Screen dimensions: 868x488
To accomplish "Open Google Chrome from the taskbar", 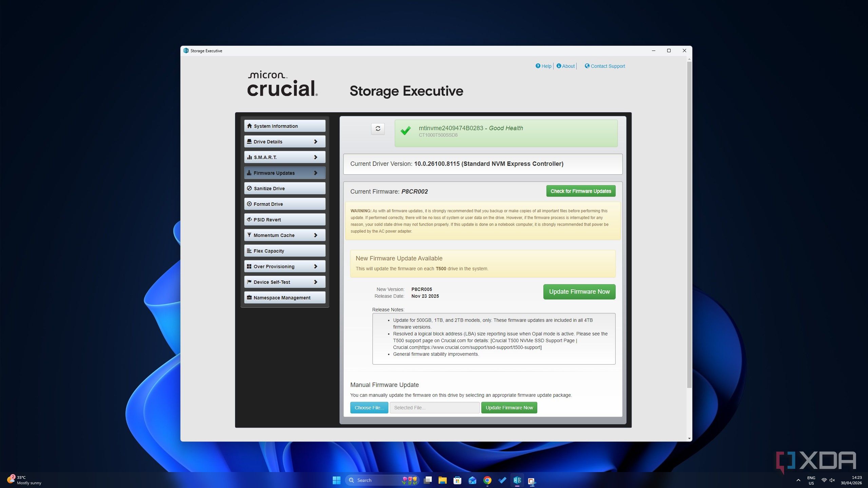I will click(487, 480).
